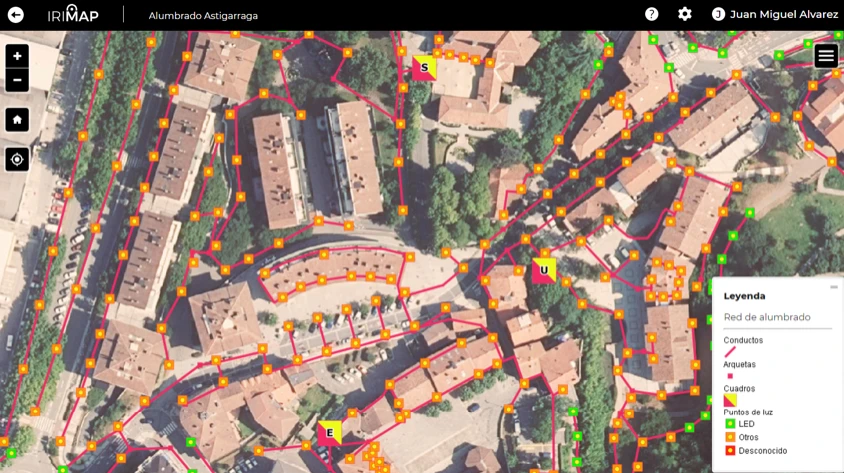The height and width of the screenshot is (473, 844).
Task: Click LED green legend swatch
Action: (x=730, y=424)
